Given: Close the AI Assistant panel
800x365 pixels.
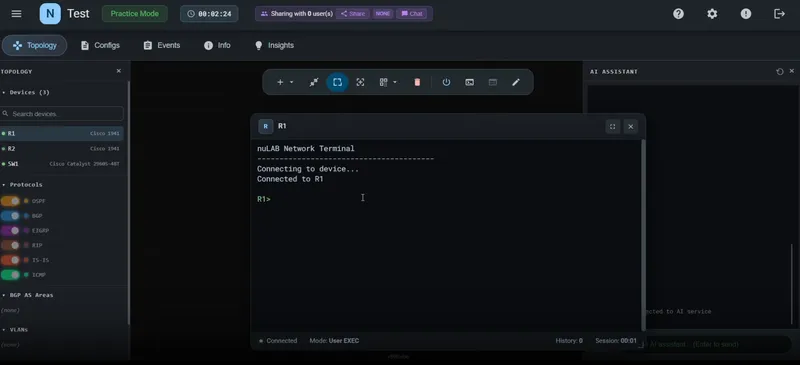Looking at the screenshot, I should point(792,71).
